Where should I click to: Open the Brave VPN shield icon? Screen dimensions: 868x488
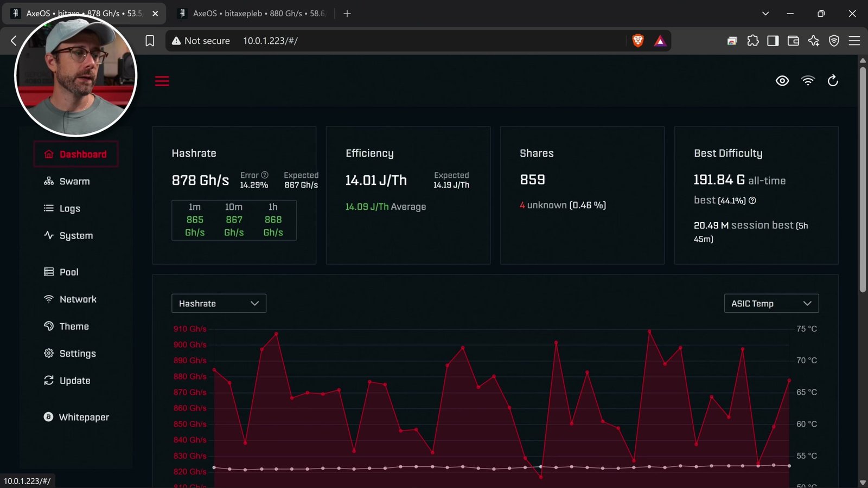(x=834, y=41)
